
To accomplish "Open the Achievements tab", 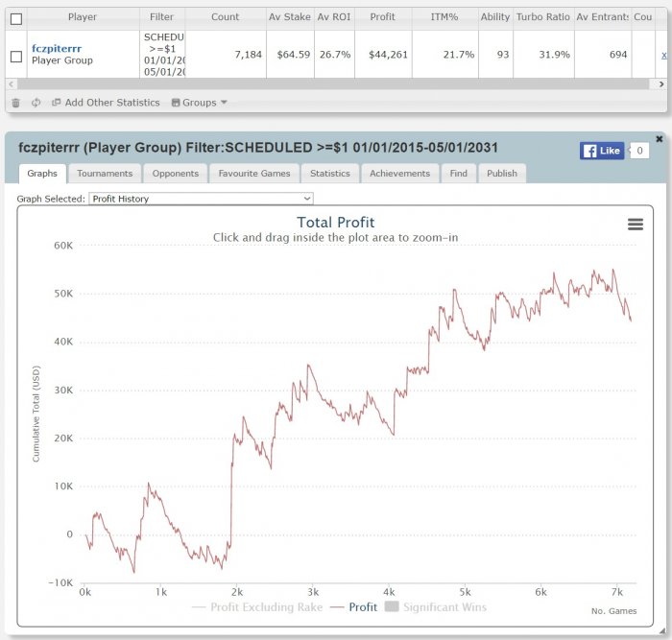I will tap(399, 174).
